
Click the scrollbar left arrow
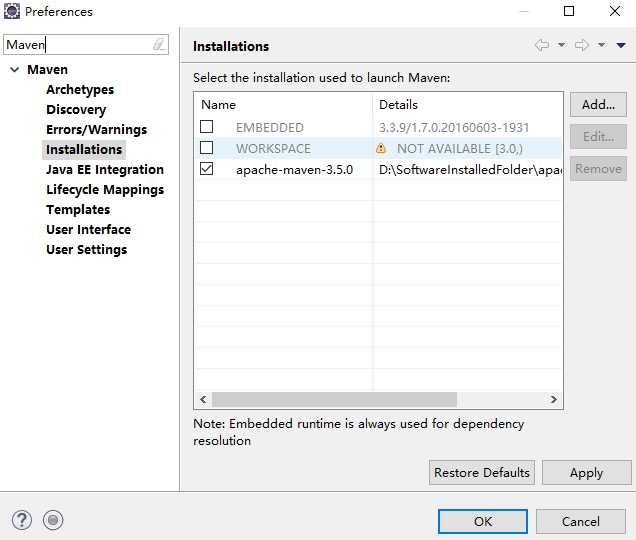click(203, 399)
